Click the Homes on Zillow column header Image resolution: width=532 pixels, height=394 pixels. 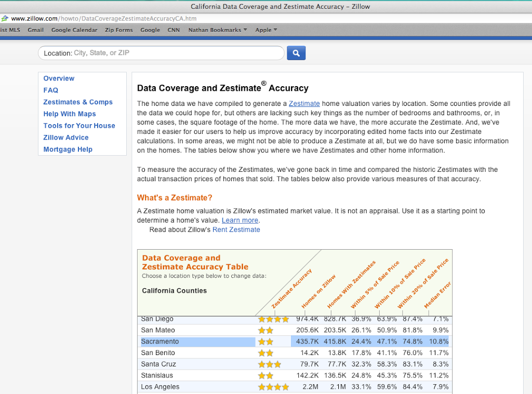(318, 292)
